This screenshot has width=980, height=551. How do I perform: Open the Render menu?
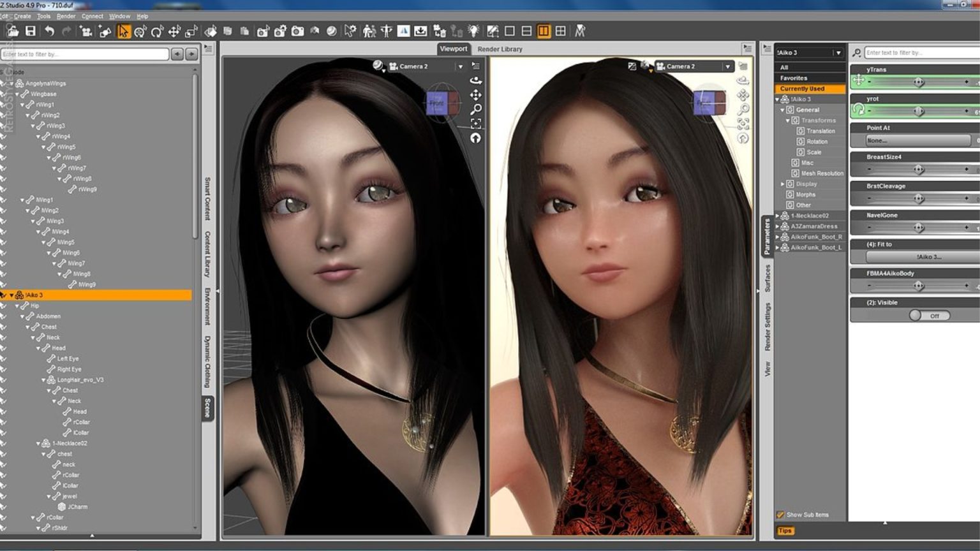(x=66, y=16)
